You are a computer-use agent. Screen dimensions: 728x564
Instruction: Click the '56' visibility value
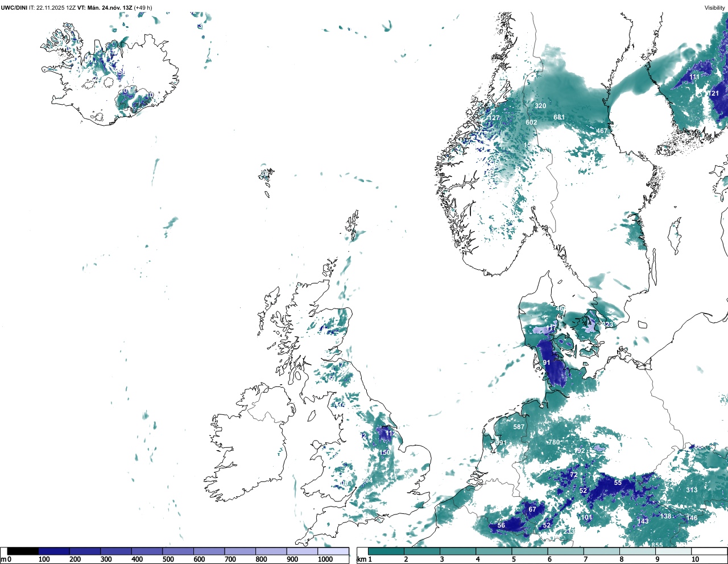click(x=501, y=525)
